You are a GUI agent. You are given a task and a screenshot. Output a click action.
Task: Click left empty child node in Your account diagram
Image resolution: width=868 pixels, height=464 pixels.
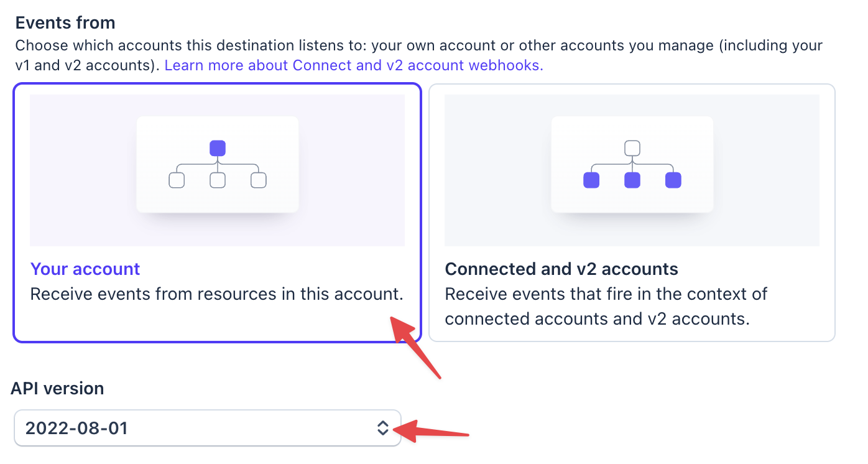[x=177, y=180]
